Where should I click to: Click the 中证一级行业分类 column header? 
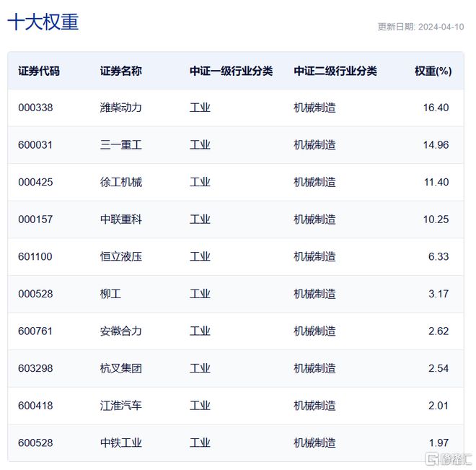tap(231, 71)
